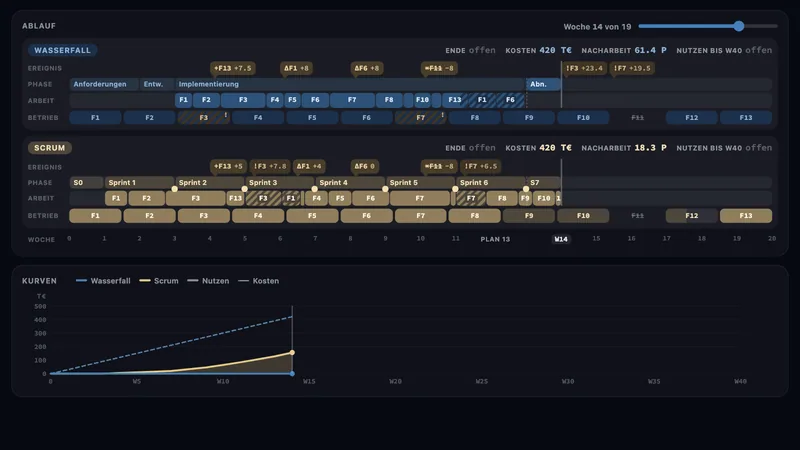Open Wasserfall event marker !F7 +19.5
Screen dimensions: 800x450
coord(632,68)
